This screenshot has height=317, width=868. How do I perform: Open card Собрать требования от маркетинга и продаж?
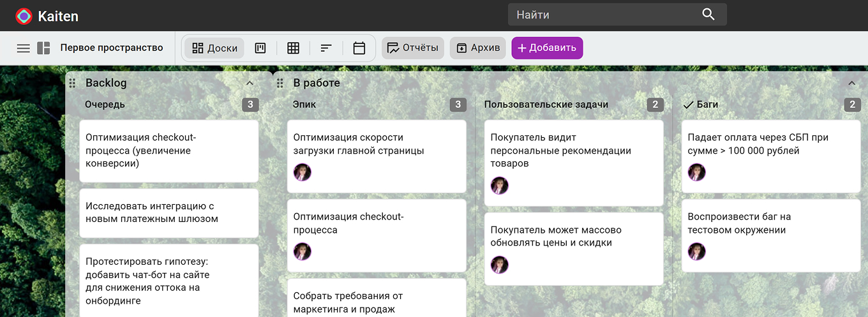coord(377,298)
